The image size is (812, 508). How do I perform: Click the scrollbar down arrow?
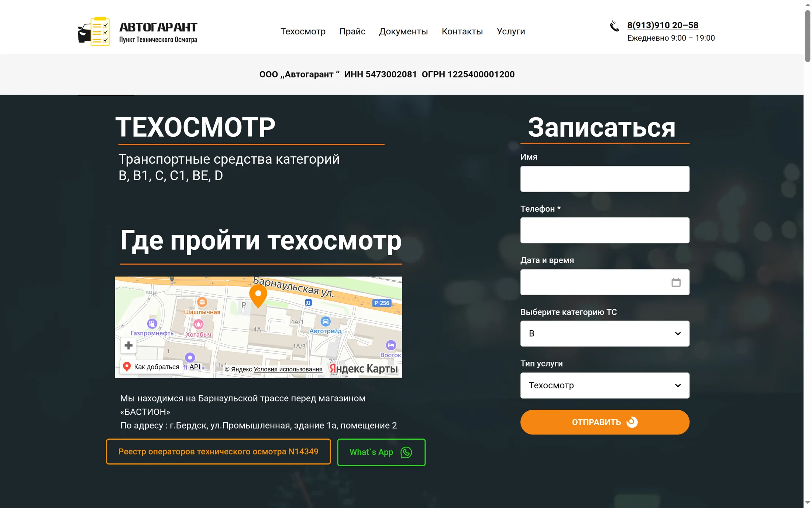click(808, 503)
